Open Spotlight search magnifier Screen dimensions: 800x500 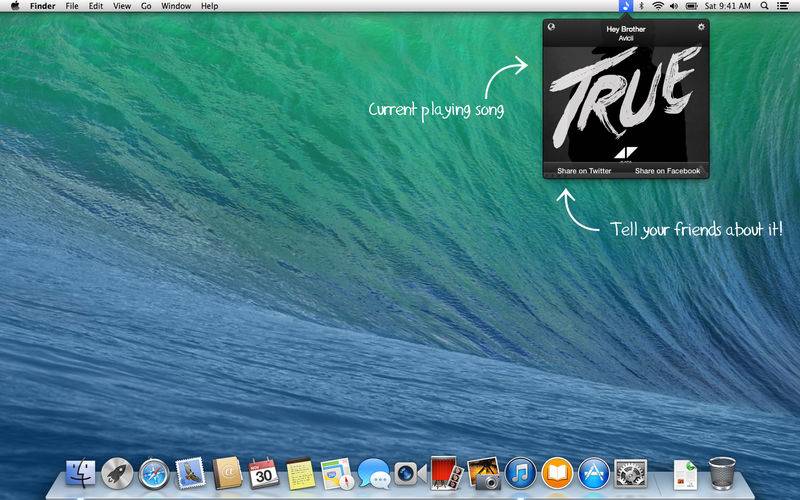(x=765, y=6)
